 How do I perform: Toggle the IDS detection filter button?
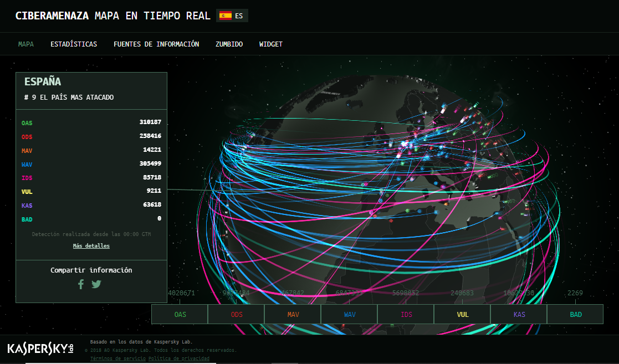(406, 314)
